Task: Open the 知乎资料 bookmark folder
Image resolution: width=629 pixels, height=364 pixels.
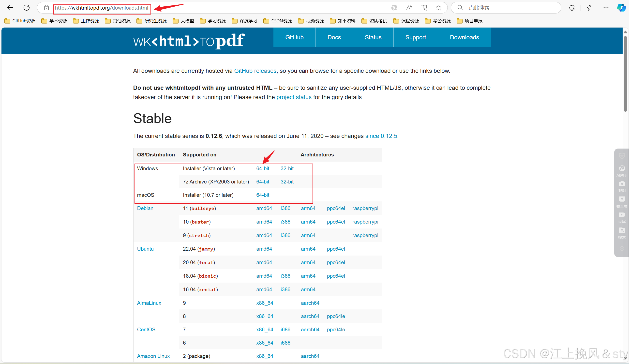Action: pos(343,21)
